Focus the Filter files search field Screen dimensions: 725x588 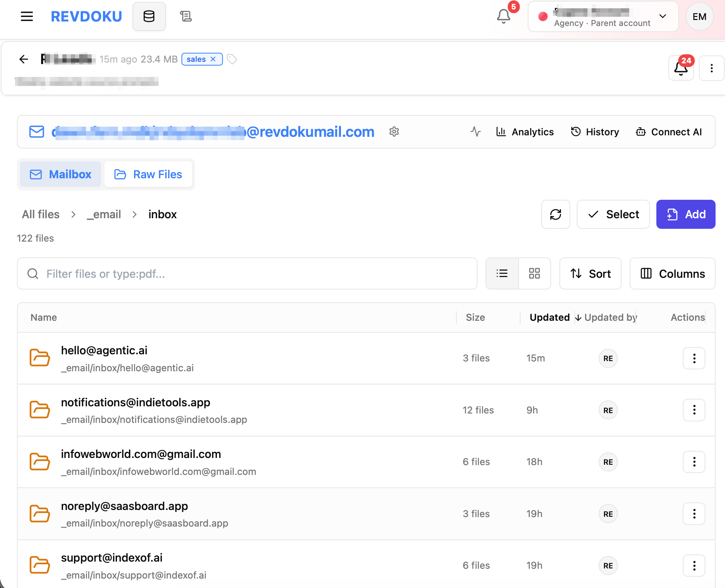point(247,274)
